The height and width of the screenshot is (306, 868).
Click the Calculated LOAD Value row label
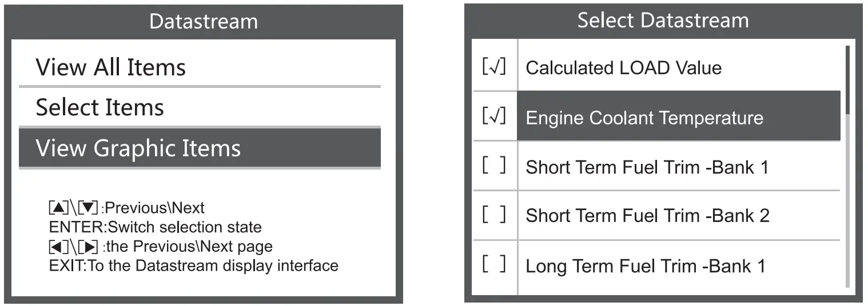623,68
